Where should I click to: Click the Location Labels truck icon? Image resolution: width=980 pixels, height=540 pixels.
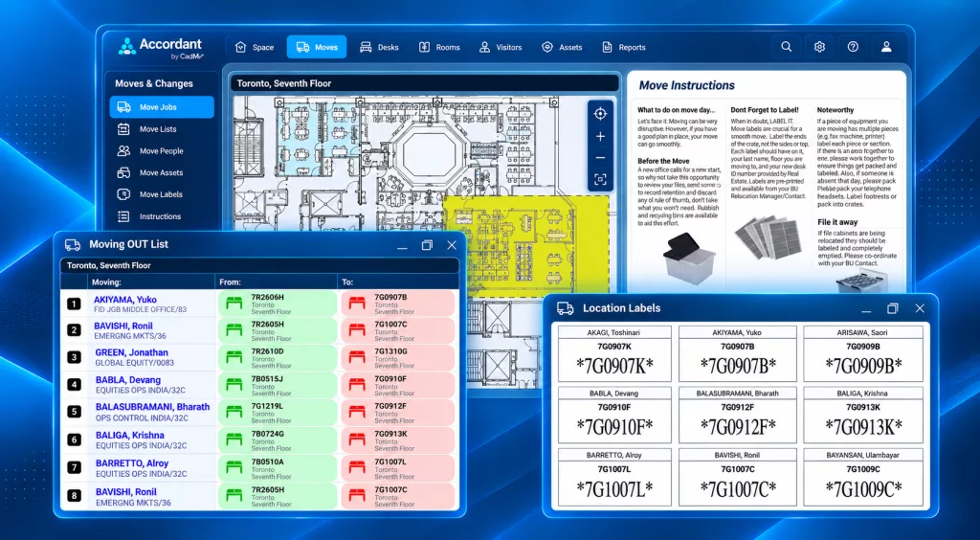pyautogui.click(x=565, y=308)
